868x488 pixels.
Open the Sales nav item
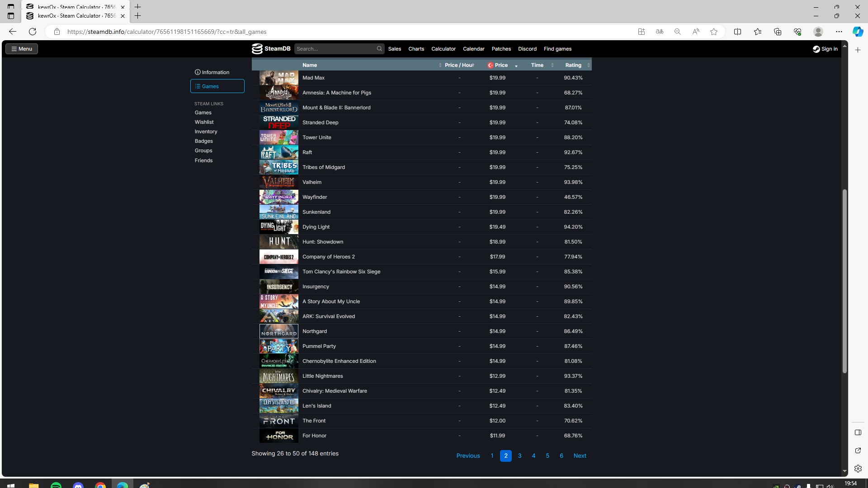pyautogui.click(x=395, y=49)
